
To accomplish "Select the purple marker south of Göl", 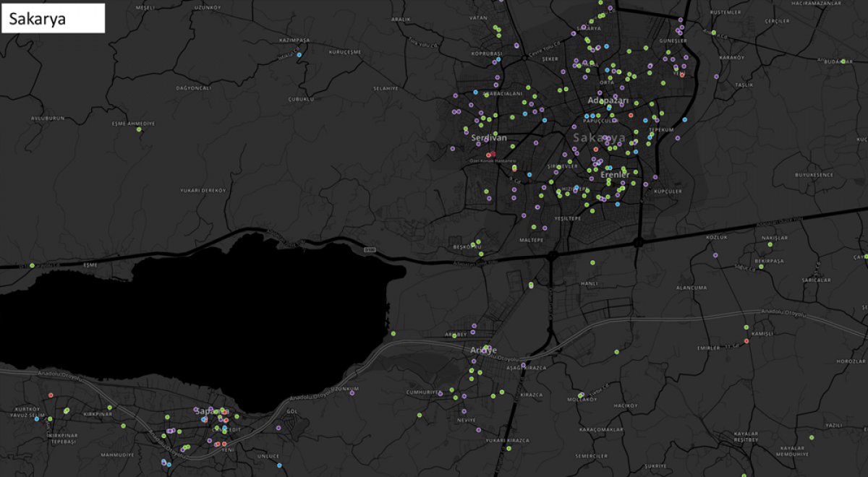I will (x=278, y=428).
